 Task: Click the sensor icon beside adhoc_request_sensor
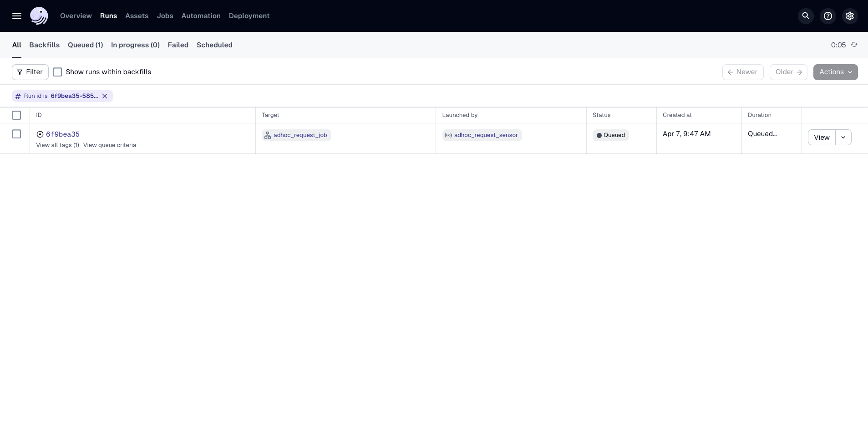coord(448,135)
